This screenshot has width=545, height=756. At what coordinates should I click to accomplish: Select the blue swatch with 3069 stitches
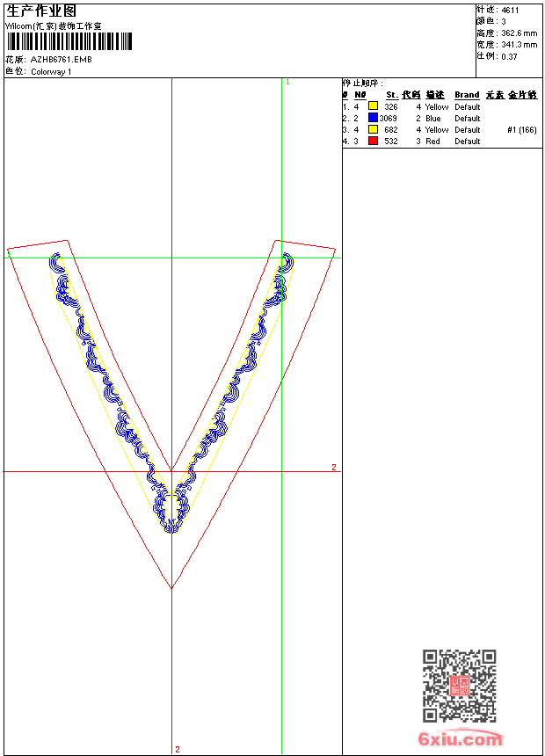coord(373,118)
